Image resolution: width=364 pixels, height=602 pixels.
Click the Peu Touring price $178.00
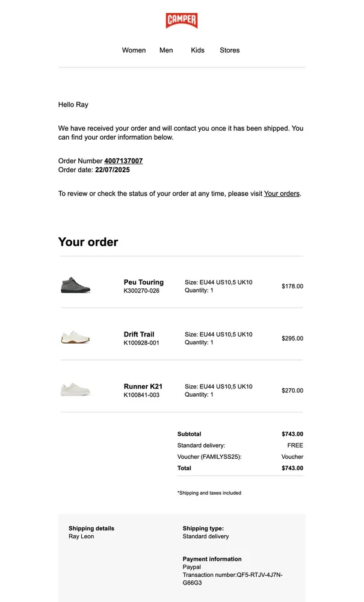292,287
